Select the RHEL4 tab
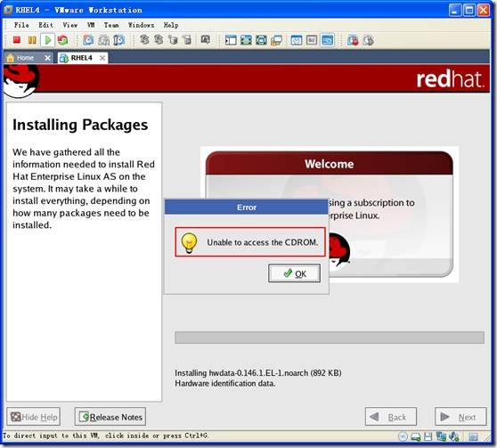The height and width of the screenshot is (448, 497). (81, 58)
